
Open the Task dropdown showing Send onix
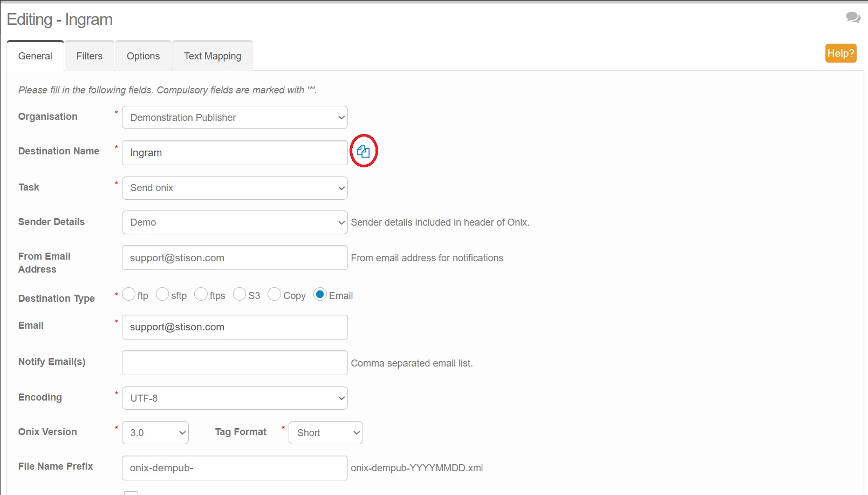pos(235,188)
